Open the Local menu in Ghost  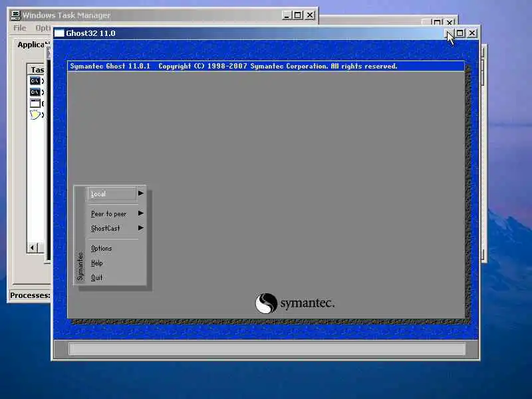(112, 194)
